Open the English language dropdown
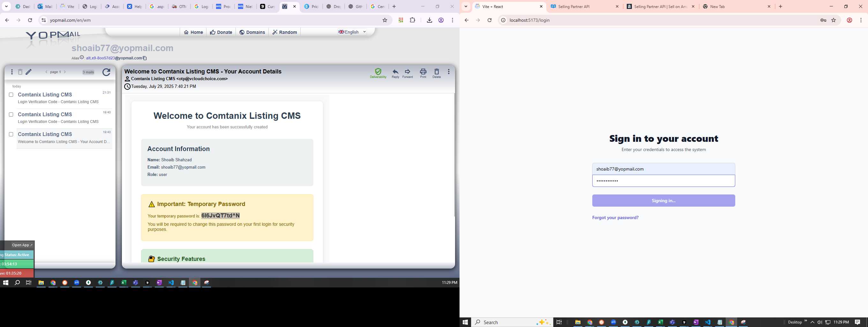This screenshot has height=327, width=868. (x=352, y=32)
